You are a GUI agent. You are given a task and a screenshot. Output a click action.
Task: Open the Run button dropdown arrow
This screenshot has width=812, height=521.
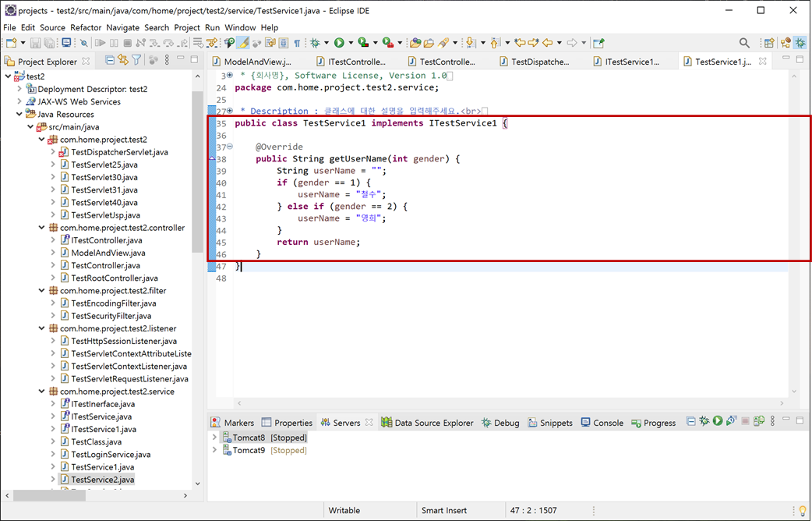[x=351, y=43]
